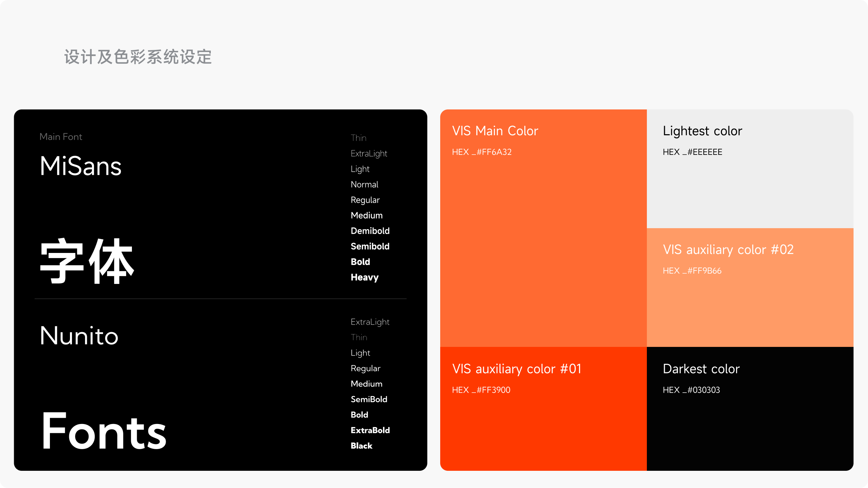Click the Main Font label
868x488 pixels.
click(x=61, y=137)
